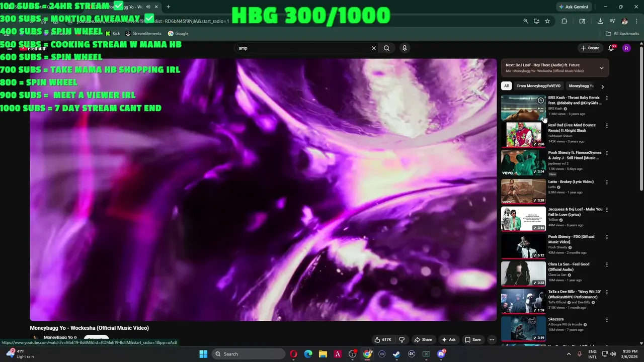Share the Wockesha video
Viewport: 644px width, 362px height.
(x=423, y=339)
